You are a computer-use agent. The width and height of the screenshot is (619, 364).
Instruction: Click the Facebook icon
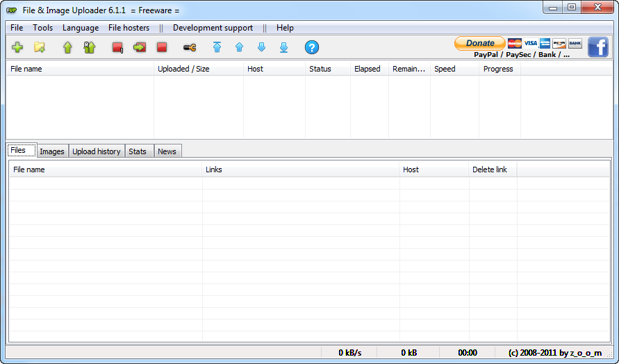coord(598,47)
